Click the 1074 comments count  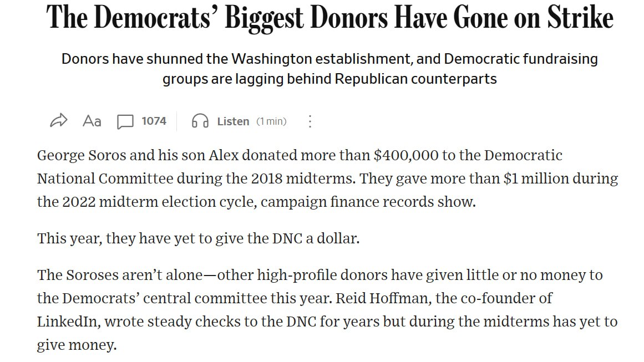(x=154, y=121)
